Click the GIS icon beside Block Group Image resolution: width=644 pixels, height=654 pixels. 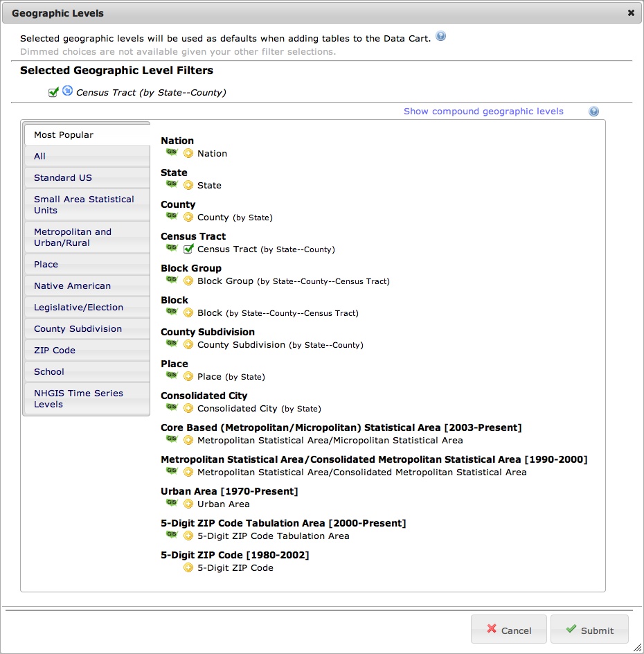(x=171, y=280)
